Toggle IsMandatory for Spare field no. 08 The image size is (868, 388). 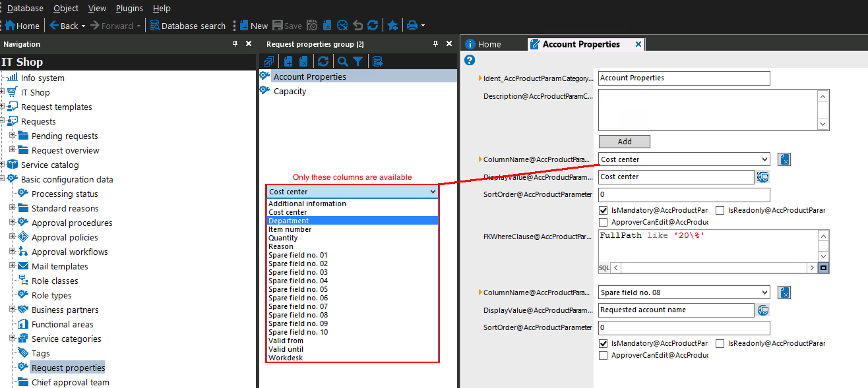pos(603,344)
